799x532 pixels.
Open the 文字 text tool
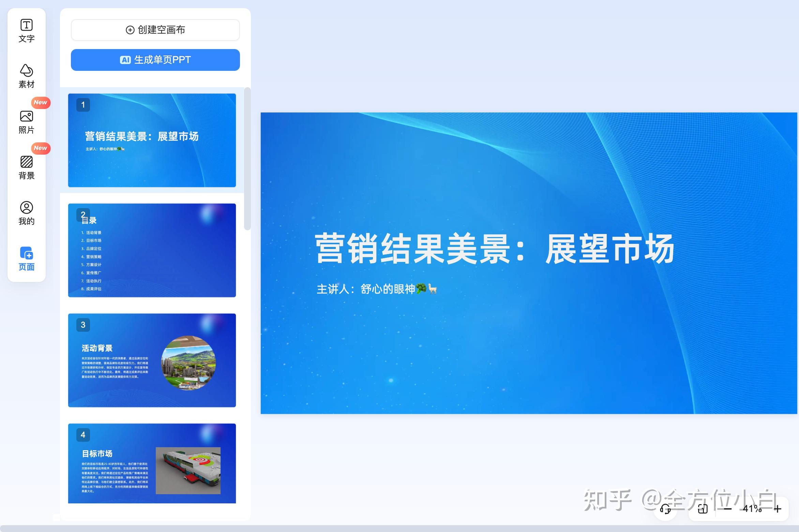tap(27, 31)
